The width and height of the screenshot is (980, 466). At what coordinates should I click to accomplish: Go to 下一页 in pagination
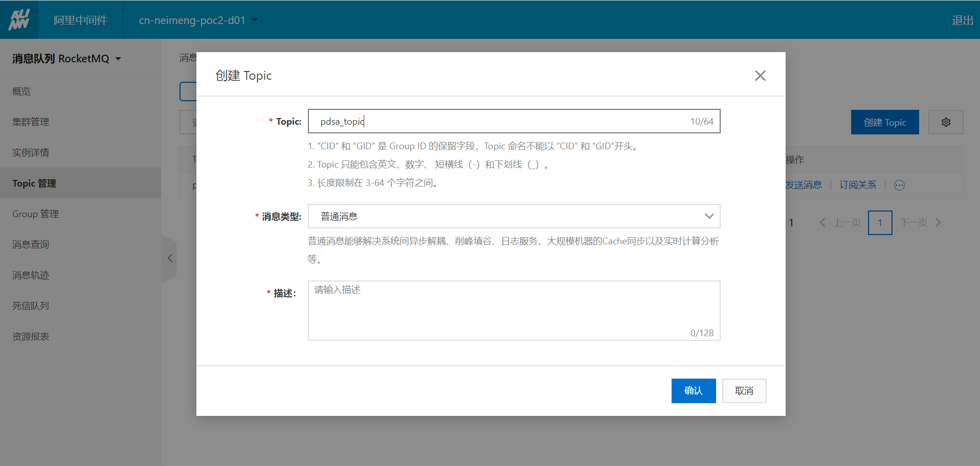pyautogui.click(x=920, y=223)
